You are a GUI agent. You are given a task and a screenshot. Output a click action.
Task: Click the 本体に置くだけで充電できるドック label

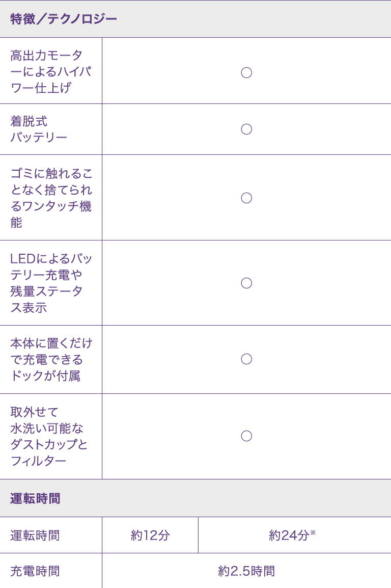click(51, 359)
